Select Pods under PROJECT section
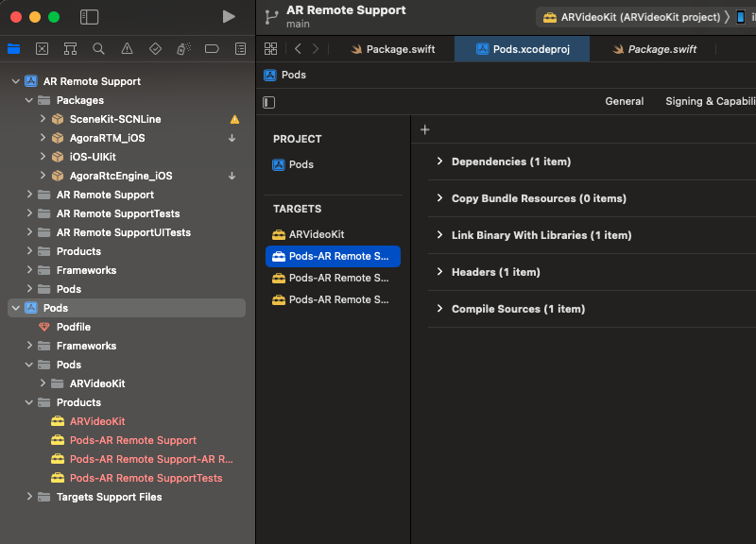Viewport: 756px width, 544px height. pyautogui.click(x=293, y=164)
